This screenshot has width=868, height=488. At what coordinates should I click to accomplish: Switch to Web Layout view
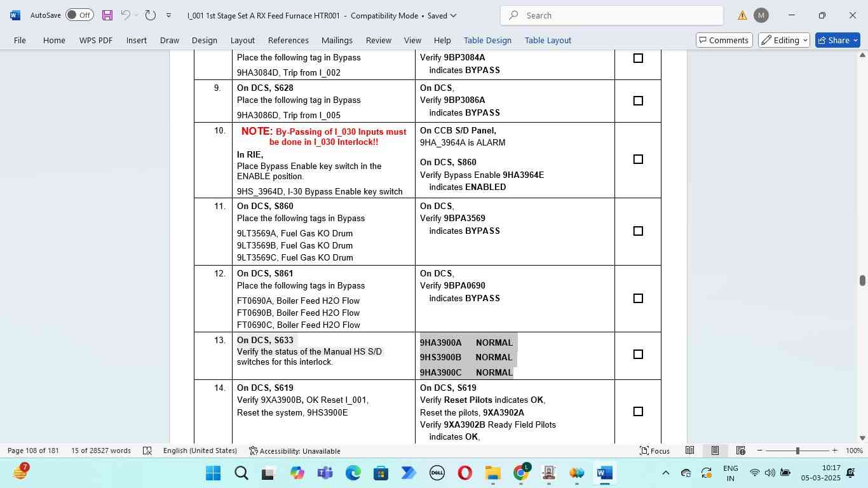pyautogui.click(x=740, y=451)
